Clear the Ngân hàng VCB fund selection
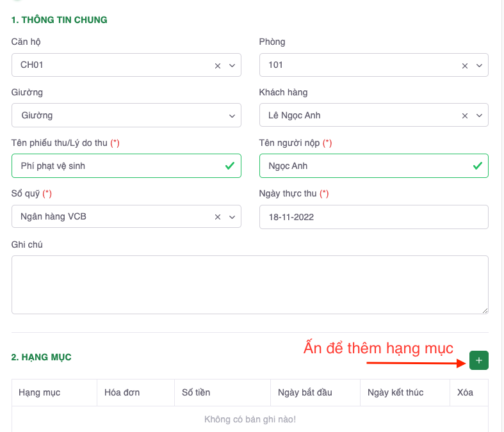Screen dimensions: 504x432 click(x=218, y=217)
